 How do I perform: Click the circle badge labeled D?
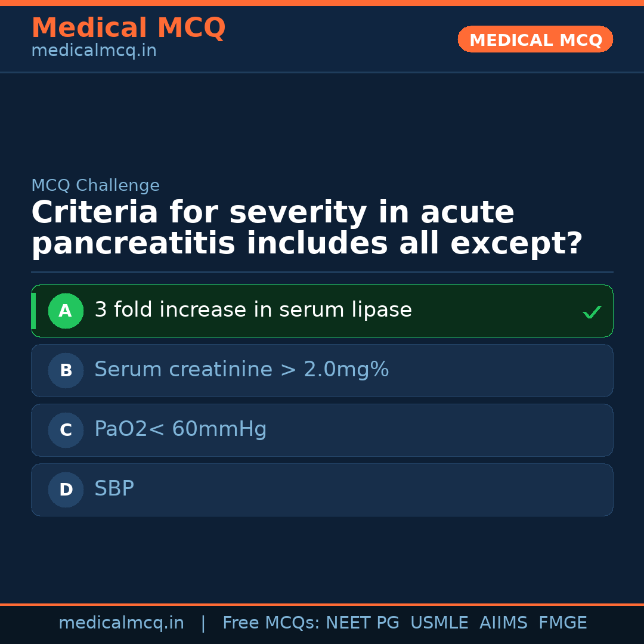coord(66,490)
